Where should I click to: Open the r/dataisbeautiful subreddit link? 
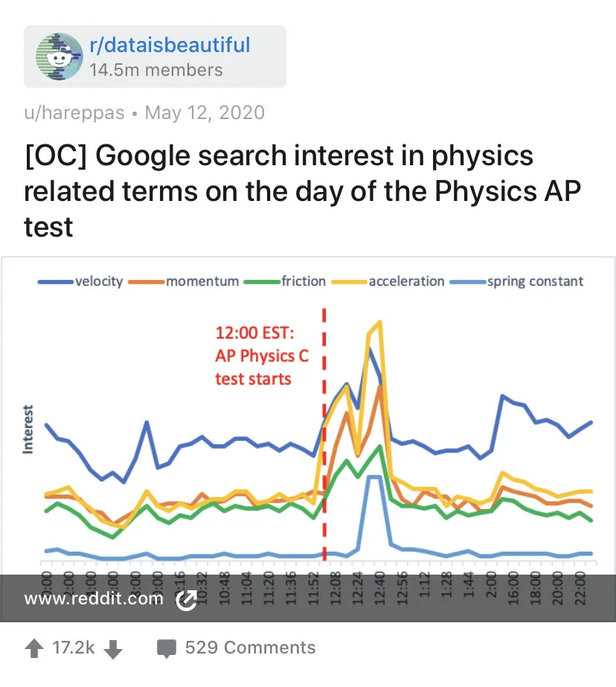coord(170,45)
